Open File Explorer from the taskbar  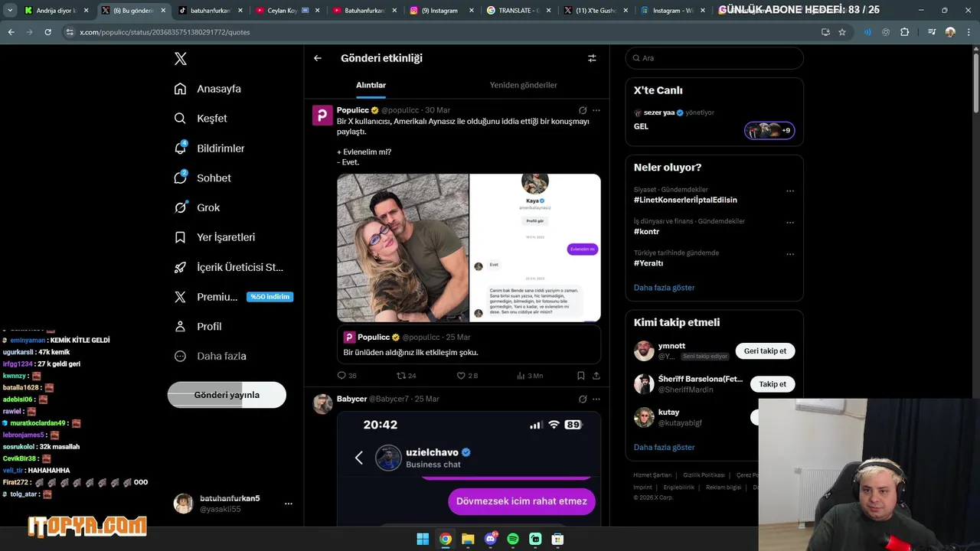click(468, 539)
